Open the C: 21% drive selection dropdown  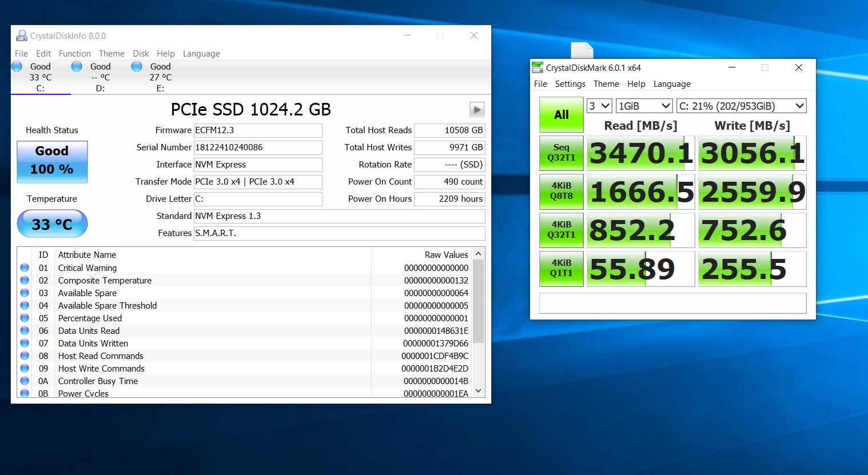[x=742, y=106]
